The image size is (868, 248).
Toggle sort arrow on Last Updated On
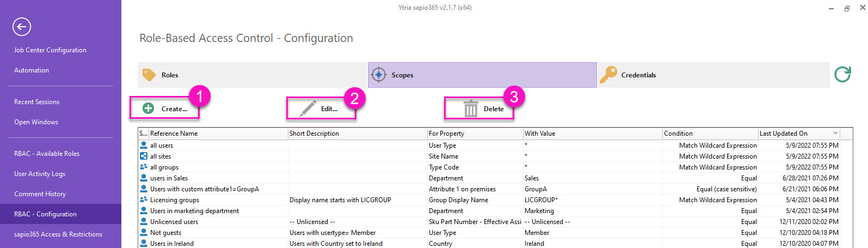pos(835,134)
